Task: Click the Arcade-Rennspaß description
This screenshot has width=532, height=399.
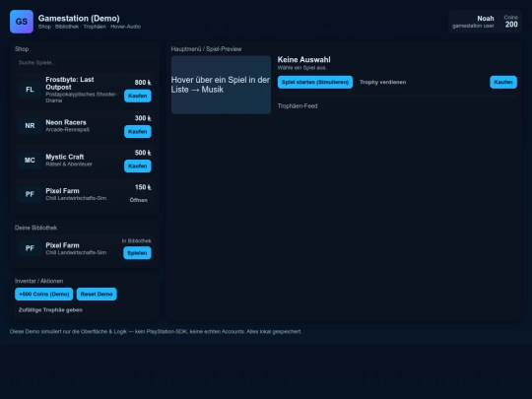Action: [x=68, y=130]
